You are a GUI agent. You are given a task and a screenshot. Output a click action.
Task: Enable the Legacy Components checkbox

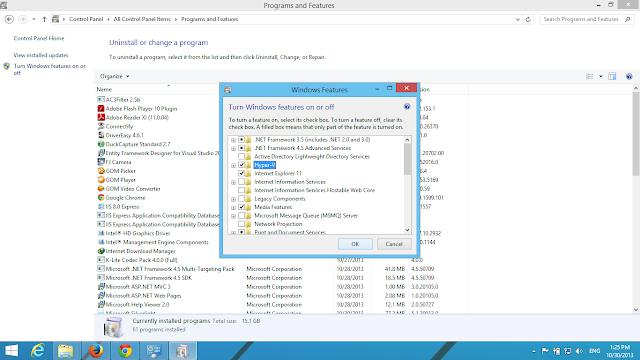click(241, 199)
